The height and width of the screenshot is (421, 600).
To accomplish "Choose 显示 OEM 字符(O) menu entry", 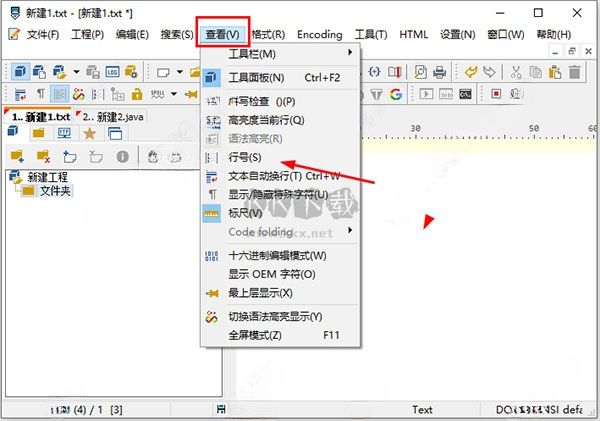I will click(x=280, y=274).
